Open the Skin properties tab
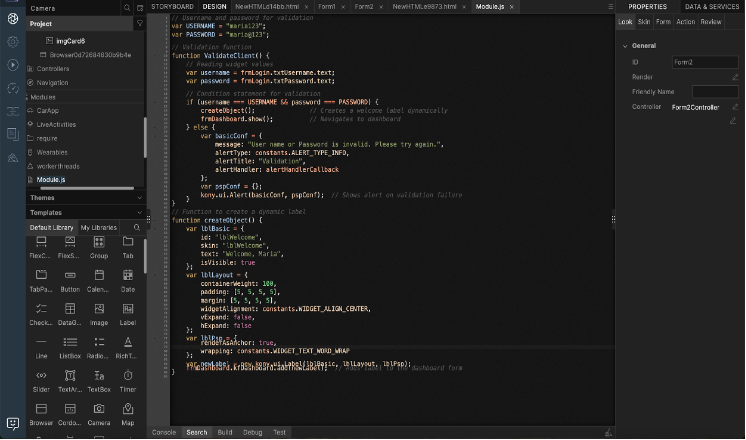This screenshot has width=746, height=440. click(643, 21)
